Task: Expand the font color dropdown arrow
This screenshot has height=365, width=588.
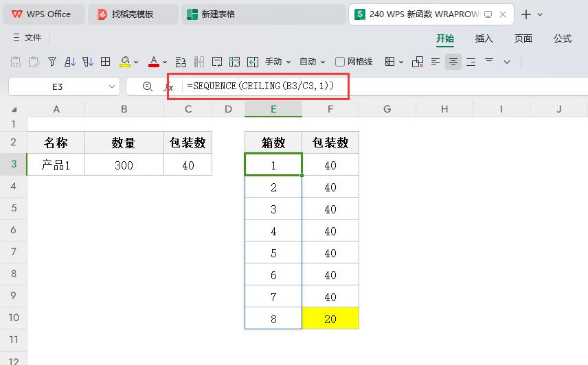Action: coord(165,62)
